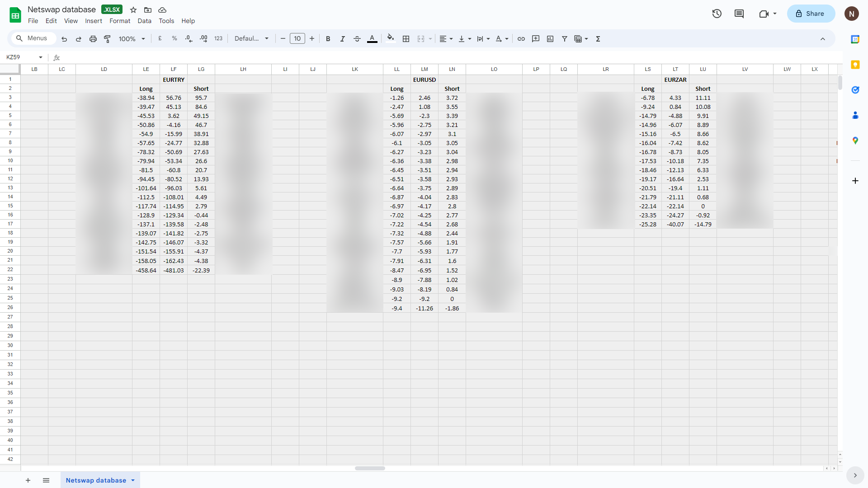Click the add new sheet button
The image size is (868, 488).
point(28,480)
